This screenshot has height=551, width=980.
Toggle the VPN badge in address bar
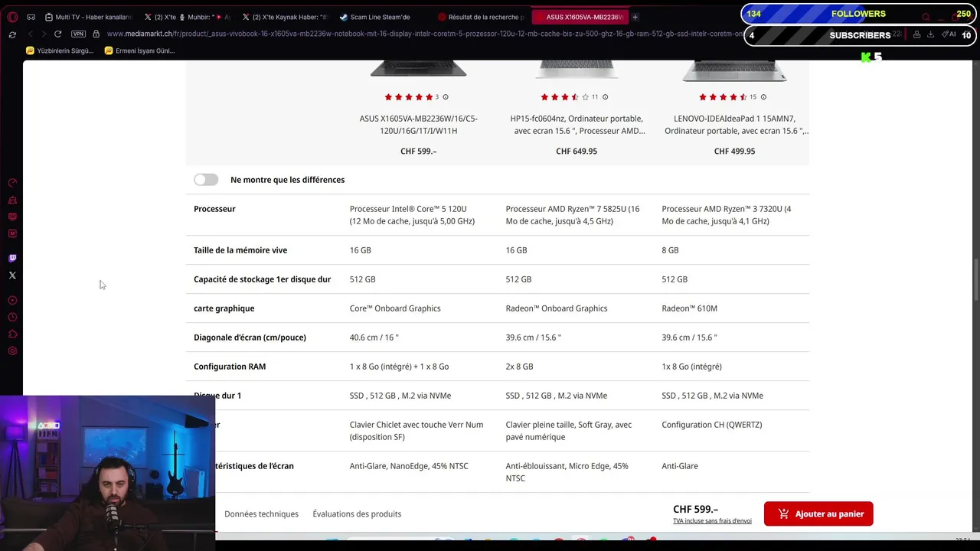click(78, 34)
